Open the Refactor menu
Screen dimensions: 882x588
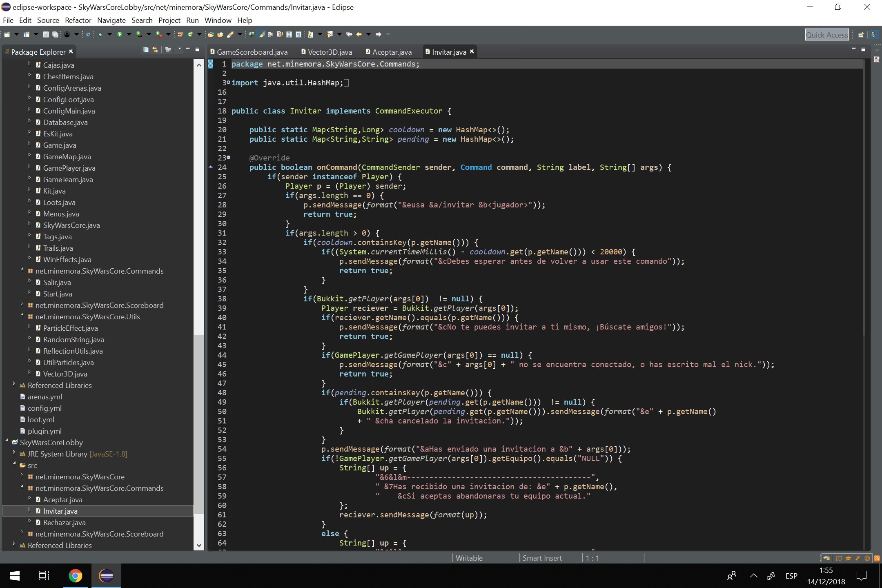(78, 20)
